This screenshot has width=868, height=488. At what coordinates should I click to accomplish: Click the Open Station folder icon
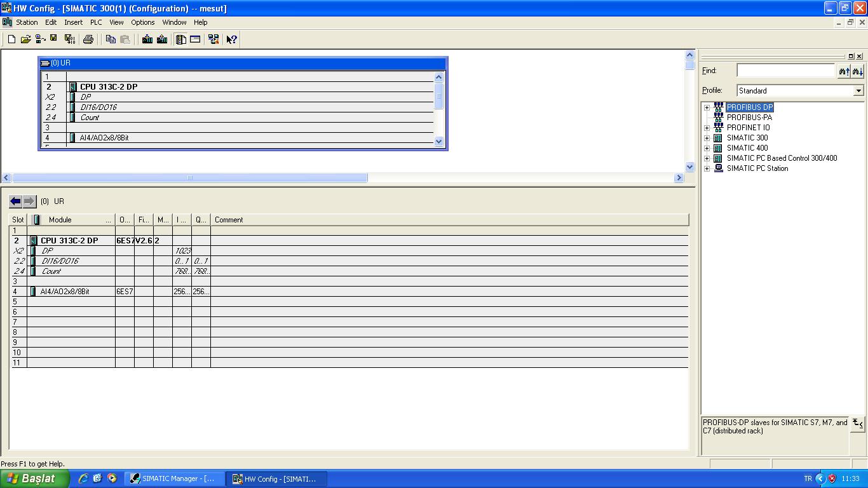coord(25,39)
